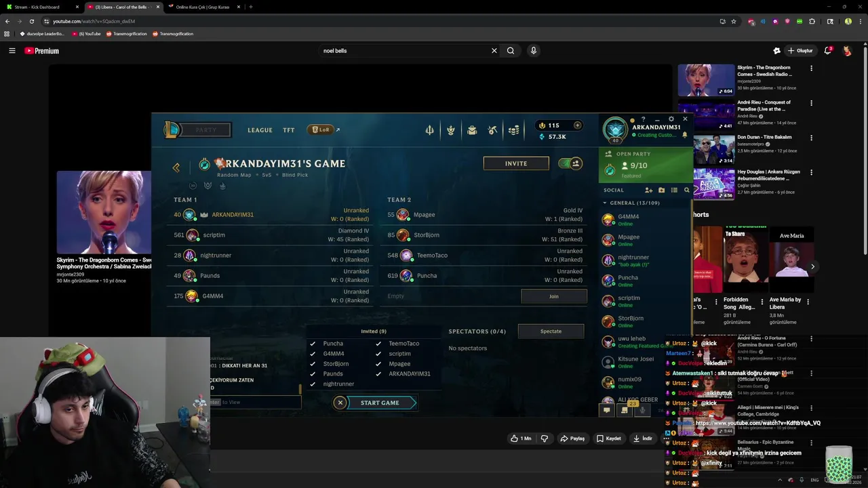
Task: Open options for Don Duran video
Action: [811, 138]
